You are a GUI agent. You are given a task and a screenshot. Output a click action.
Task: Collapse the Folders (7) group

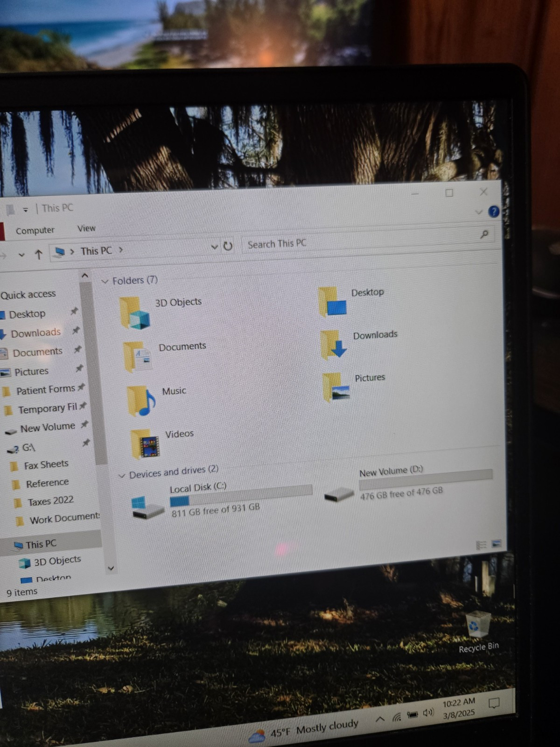[105, 282]
